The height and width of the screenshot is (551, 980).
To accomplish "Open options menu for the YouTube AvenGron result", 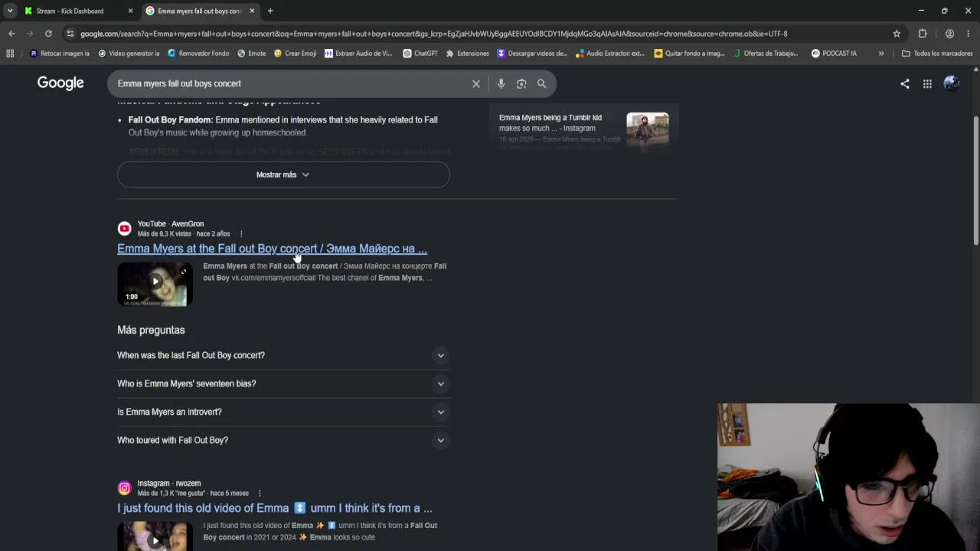I will 241,234.
